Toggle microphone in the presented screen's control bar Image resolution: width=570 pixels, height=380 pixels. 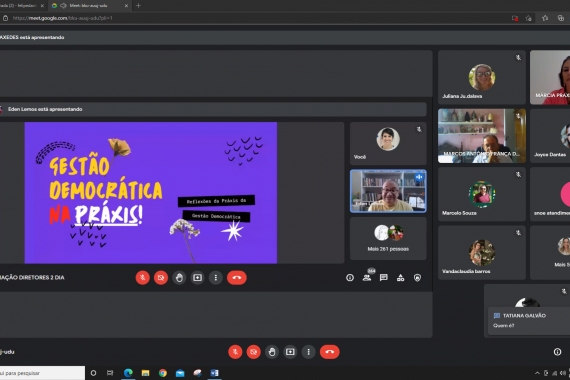[142, 278]
